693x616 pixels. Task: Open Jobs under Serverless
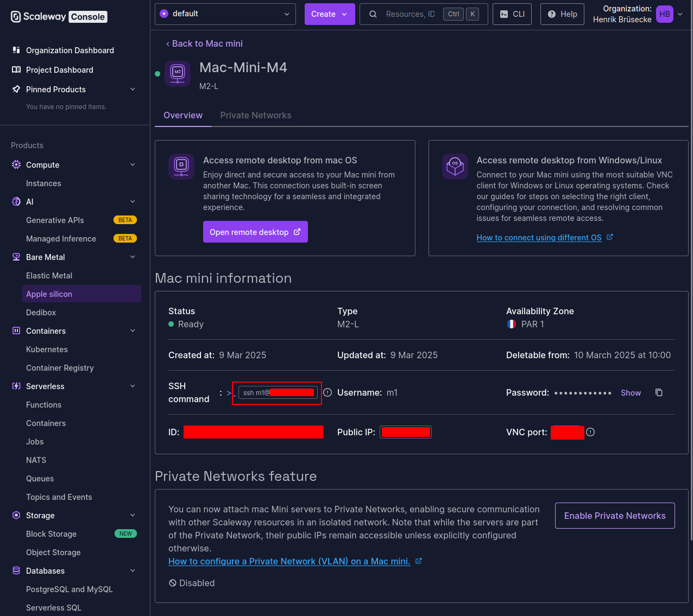coord(35,442)
